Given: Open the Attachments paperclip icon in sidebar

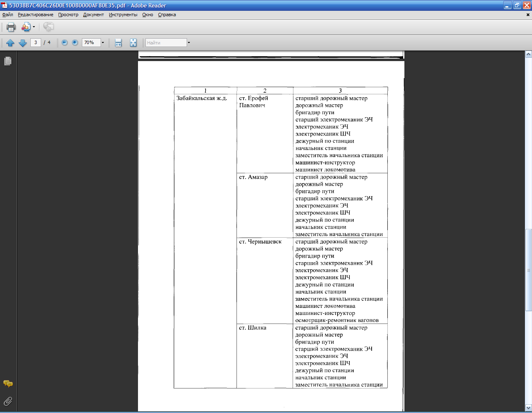Looking at the screenshot, I should 7,401.
